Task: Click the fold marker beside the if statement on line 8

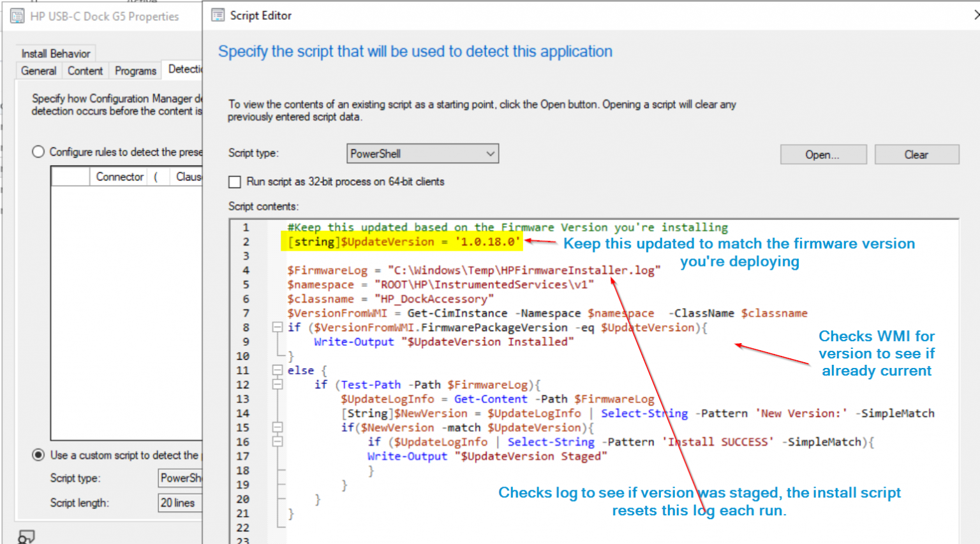Action: (x=277, y=327)
